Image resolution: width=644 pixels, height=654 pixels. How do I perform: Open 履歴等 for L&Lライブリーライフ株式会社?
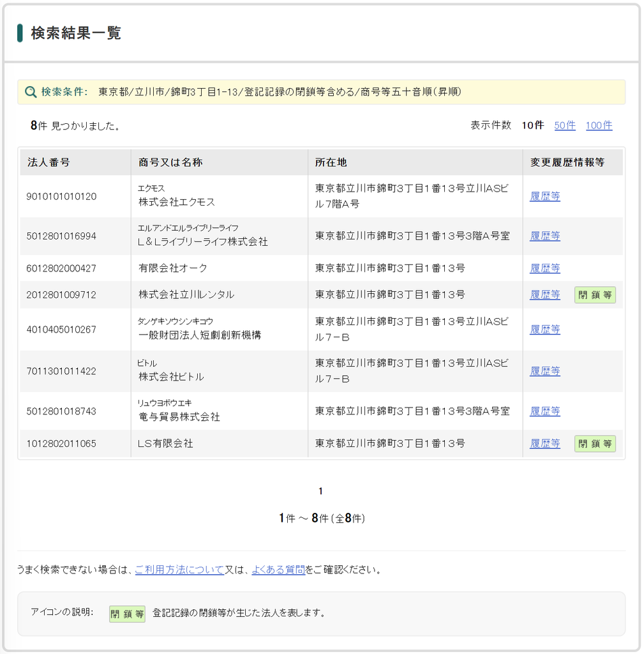coord(545,236)
